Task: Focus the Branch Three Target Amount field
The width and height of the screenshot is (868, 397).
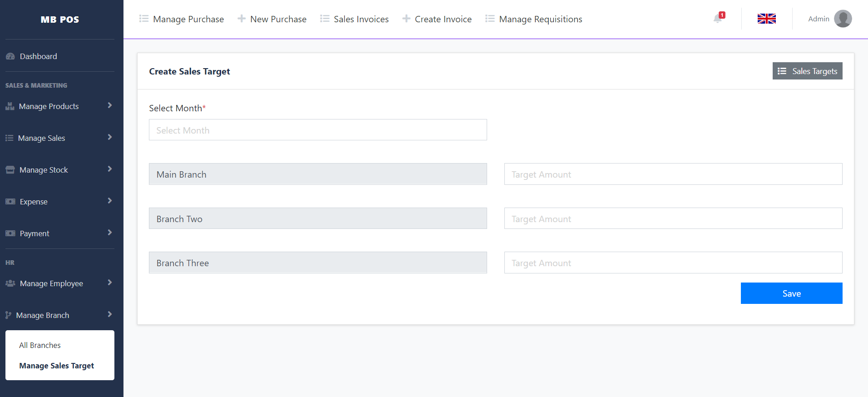Action: coord(673,263)
